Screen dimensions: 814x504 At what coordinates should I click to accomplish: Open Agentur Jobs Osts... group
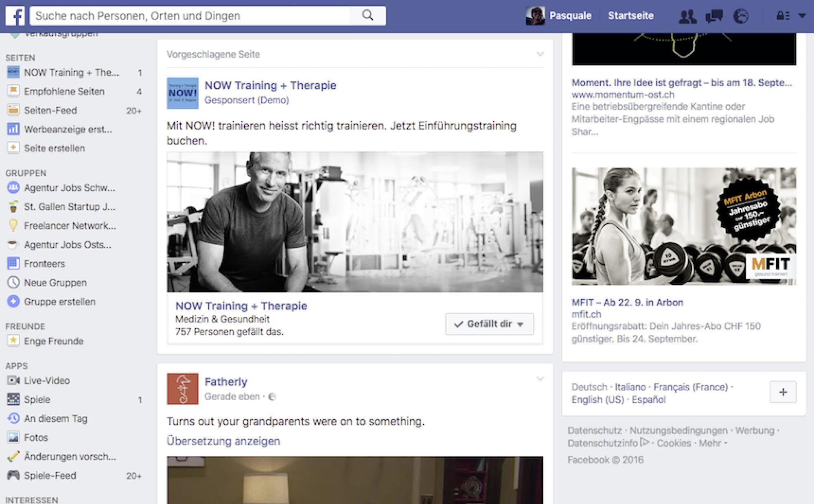pyautogui.click(x=68, y=244)
